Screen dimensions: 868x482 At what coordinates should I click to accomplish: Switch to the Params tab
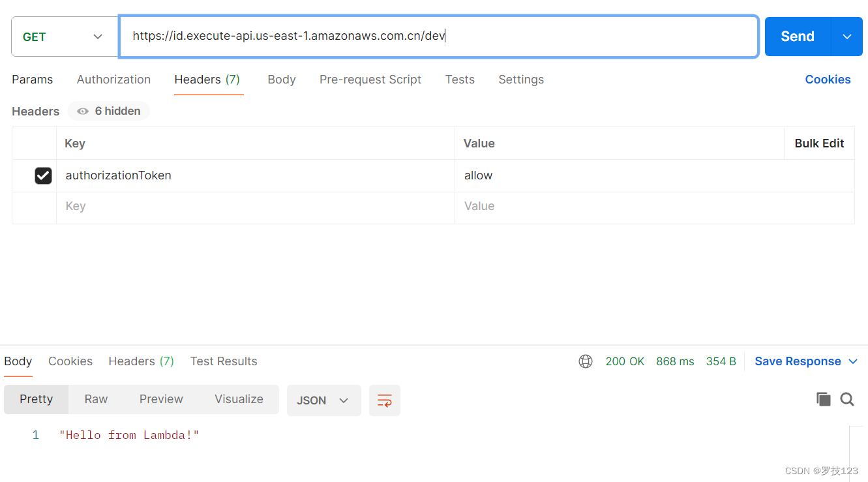pyautogui.click(x=32, y=80)
